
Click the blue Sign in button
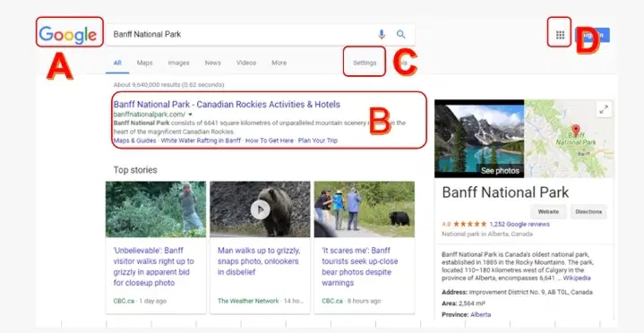pos(593,35)
